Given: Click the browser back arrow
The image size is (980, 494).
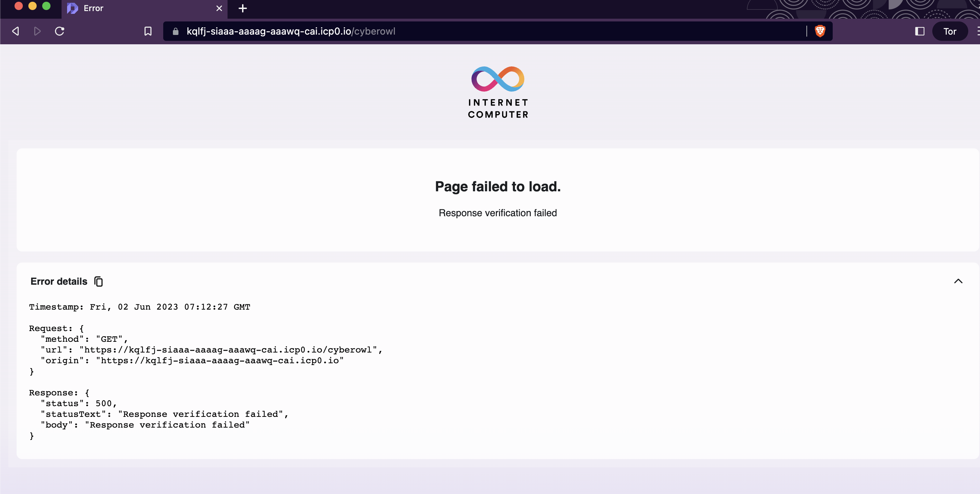Looking at the screenshot, I should [16, 31].
